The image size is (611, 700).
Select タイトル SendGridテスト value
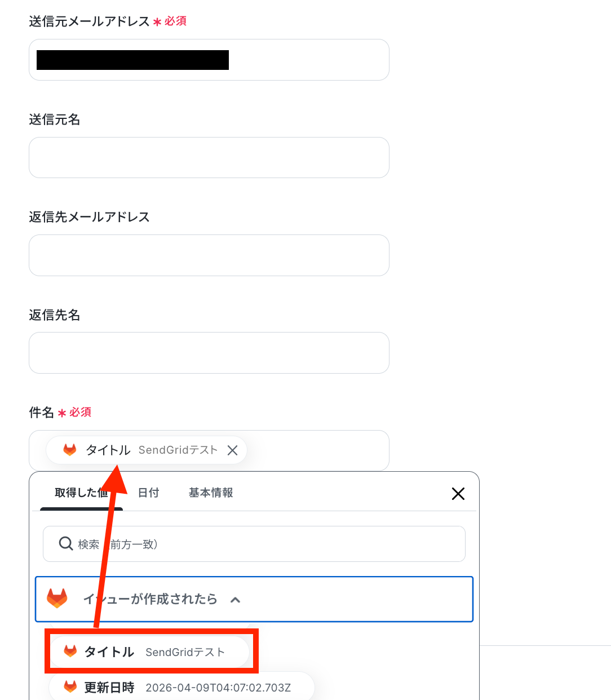click(x=149, y=652)
